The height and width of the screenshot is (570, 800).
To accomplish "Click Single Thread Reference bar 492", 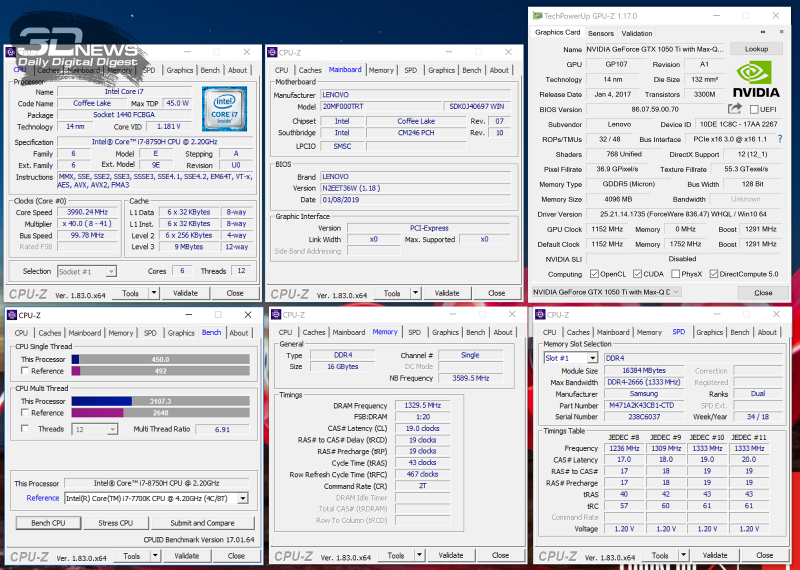I will pos(160,371).
